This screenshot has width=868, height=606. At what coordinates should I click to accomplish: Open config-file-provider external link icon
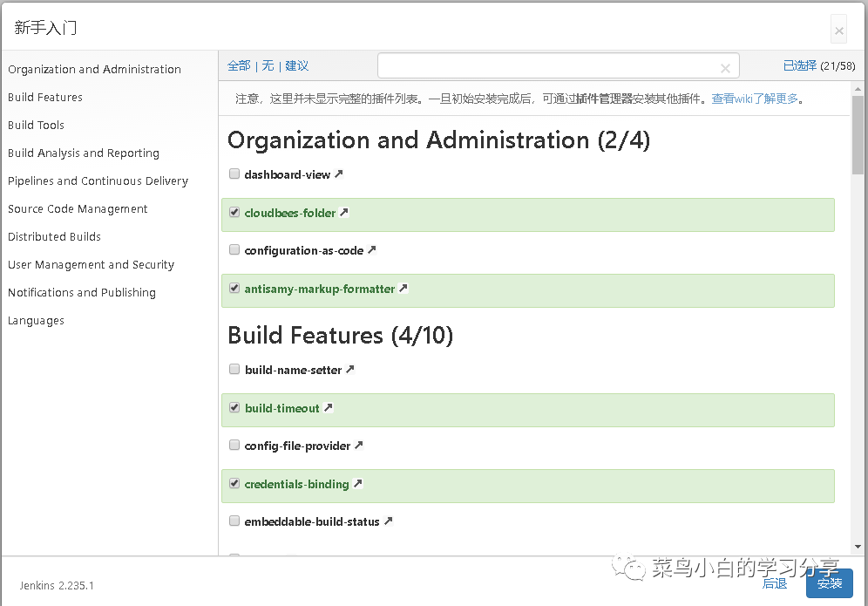coord(359,446)
